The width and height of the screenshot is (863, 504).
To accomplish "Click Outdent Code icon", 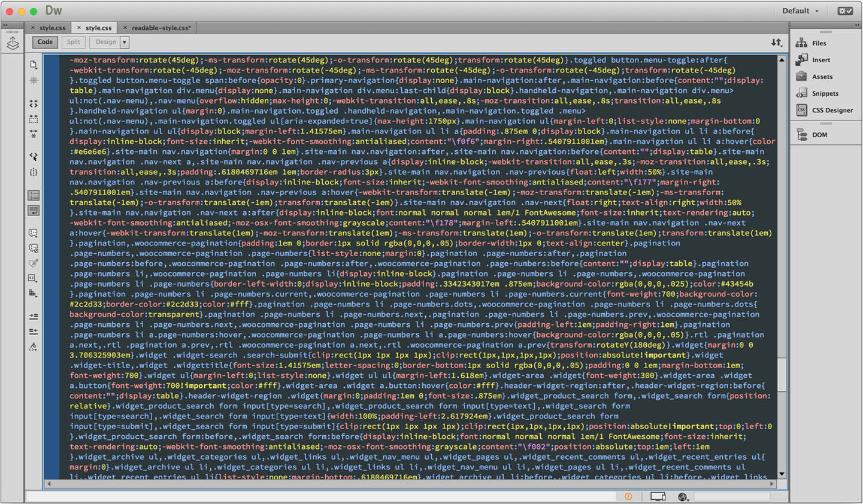I will coord(34,331).
